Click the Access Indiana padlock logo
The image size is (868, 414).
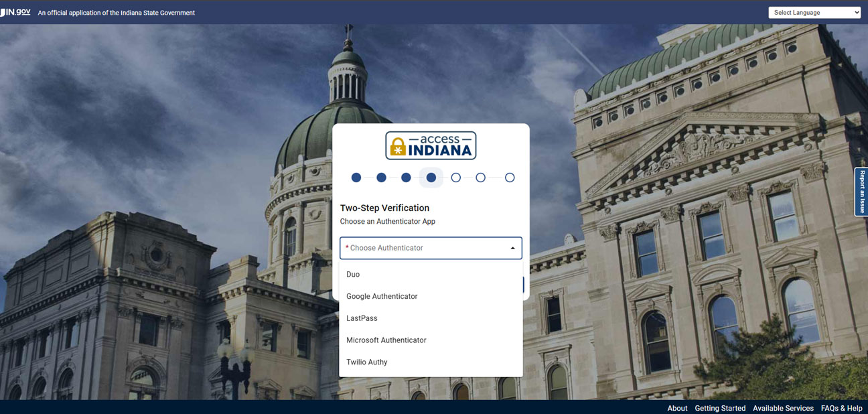pos(431,145)
